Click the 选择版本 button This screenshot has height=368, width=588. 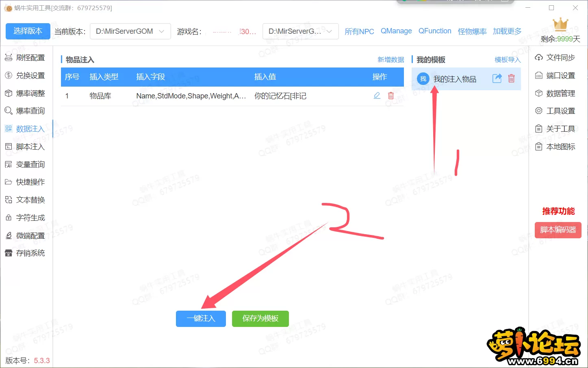coord(28,31)
